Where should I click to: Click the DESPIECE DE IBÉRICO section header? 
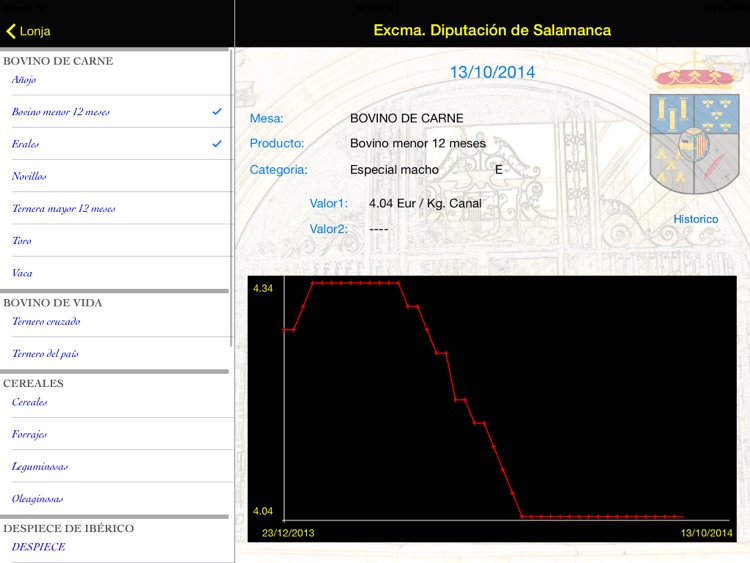68,528
